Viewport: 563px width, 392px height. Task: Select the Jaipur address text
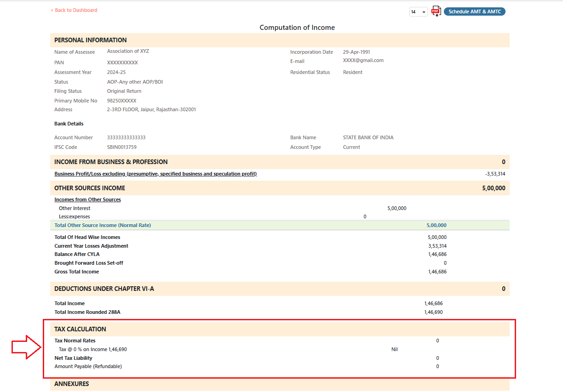(x=151, y=109)
